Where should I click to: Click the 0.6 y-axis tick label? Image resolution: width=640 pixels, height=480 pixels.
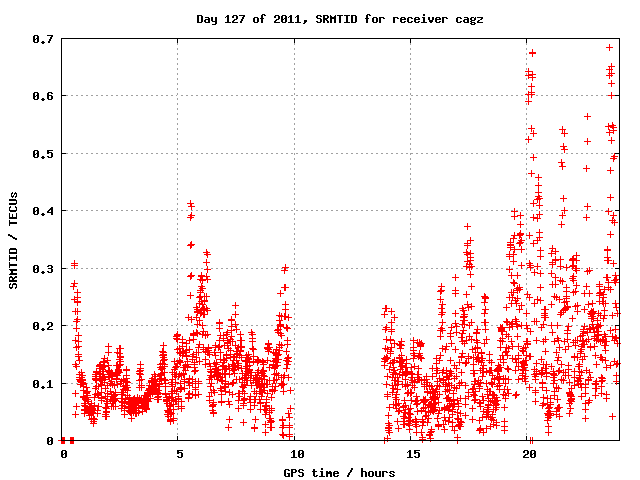click(x=42, y=96)
